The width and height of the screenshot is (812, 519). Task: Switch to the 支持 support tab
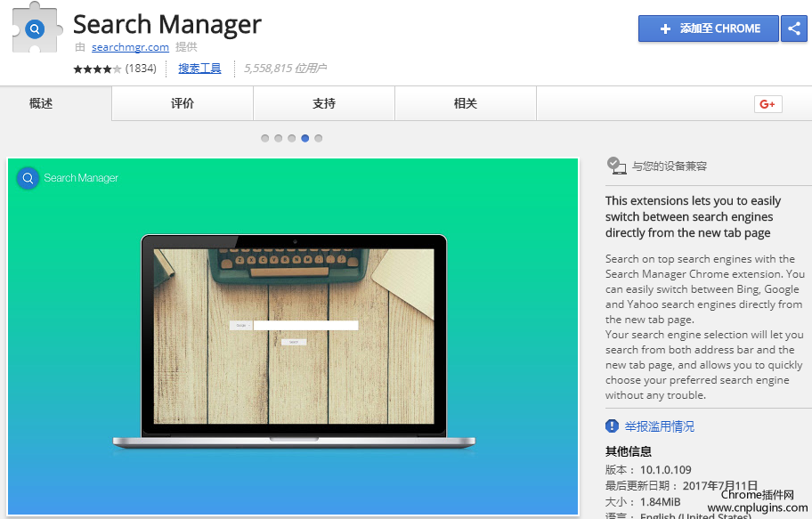324,103
